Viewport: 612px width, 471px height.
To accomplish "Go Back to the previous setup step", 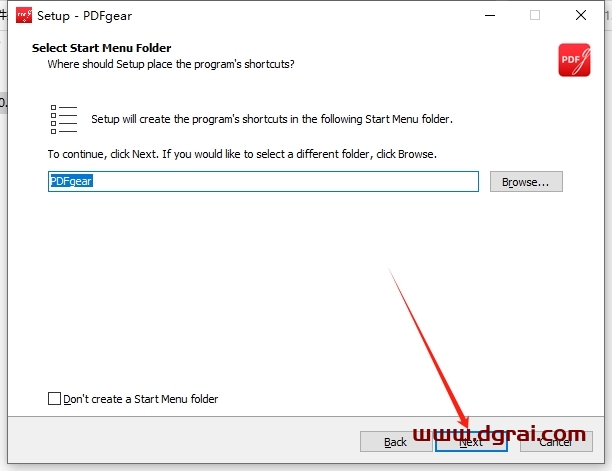I will coord(395,441).
